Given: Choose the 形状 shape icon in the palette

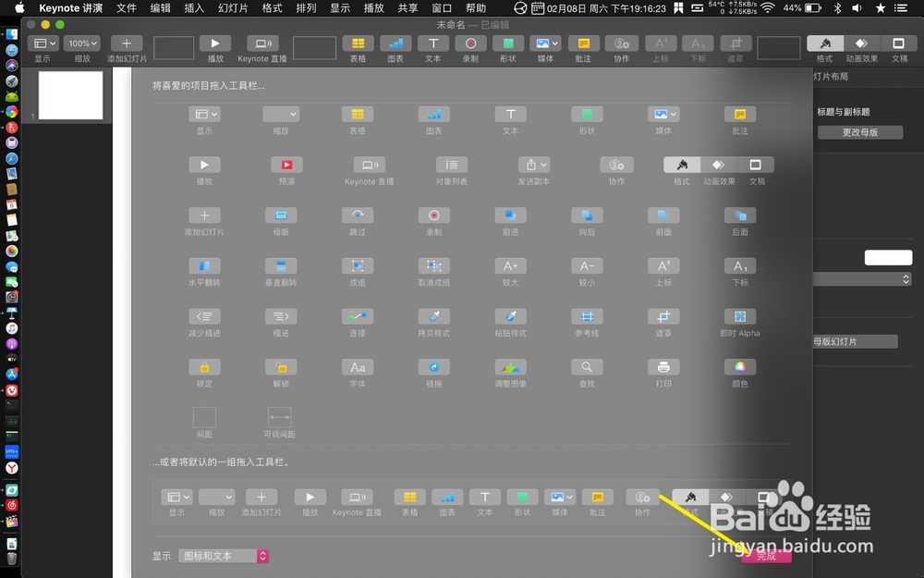Looking at the screenshot, I should pyautogui.click(x=587, y=115).
